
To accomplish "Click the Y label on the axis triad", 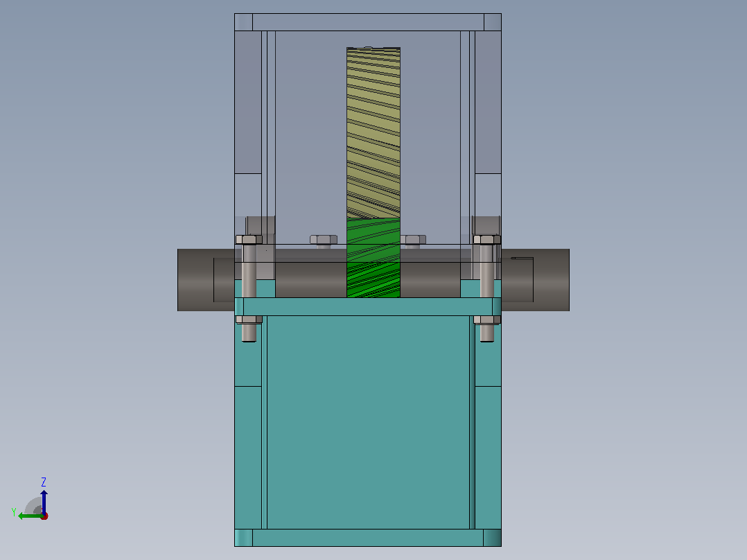I will 14,512.
